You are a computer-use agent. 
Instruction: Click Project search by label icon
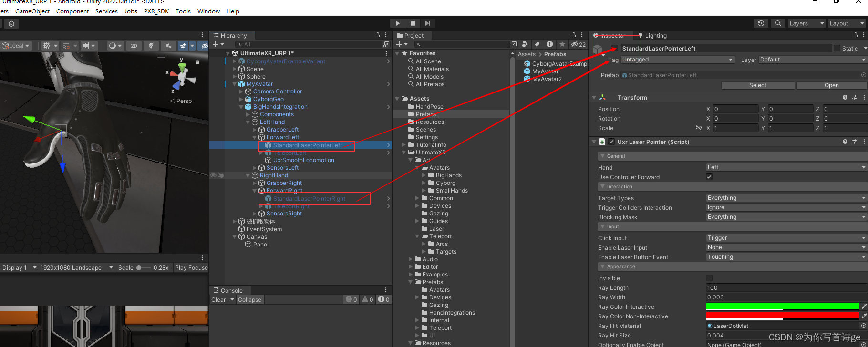537,44
